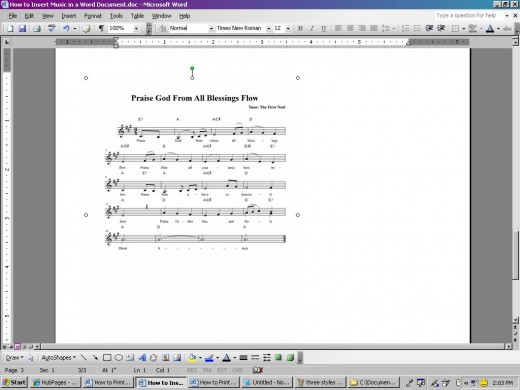Select the Line drawing tool
The height and width of the screenshot is (390, 520).
84,358
